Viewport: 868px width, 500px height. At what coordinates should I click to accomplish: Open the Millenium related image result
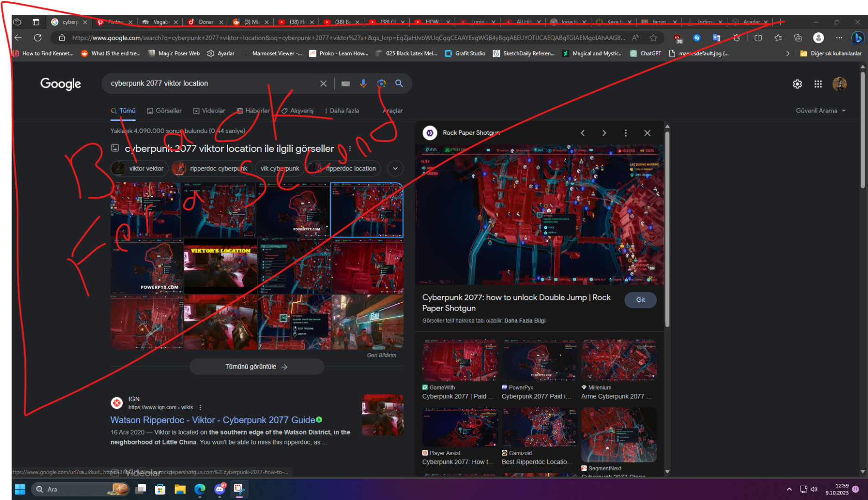click(619, 370)
